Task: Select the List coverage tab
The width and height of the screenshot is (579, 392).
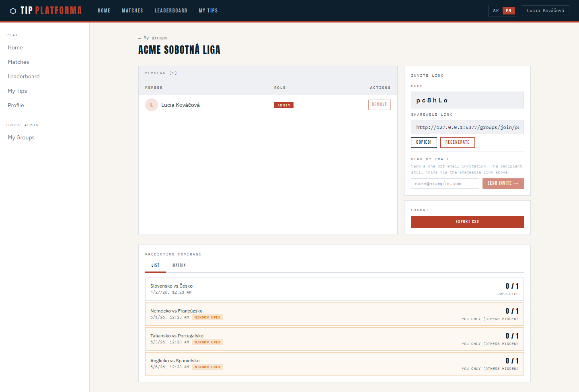Action: (155, 265)
